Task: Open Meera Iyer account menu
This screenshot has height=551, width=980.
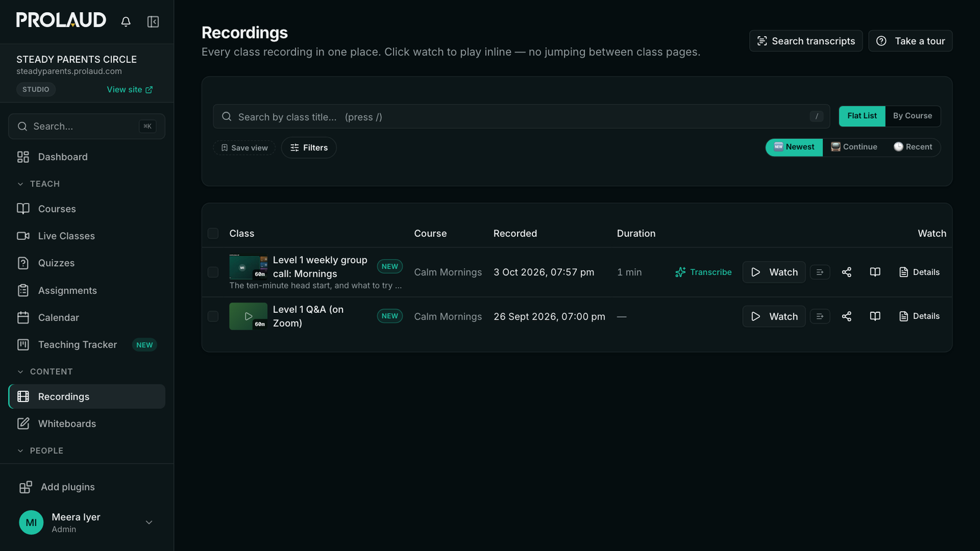Action: (87, 523)
